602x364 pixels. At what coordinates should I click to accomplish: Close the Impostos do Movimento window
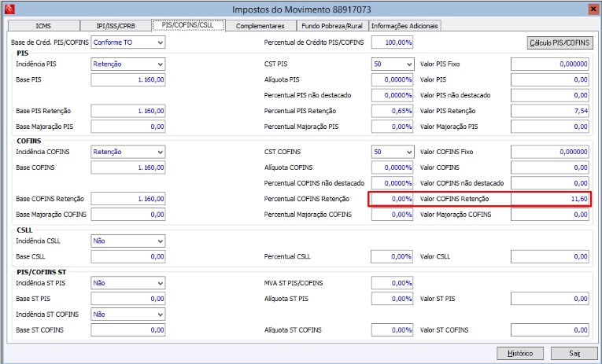(x=593, y=9)
